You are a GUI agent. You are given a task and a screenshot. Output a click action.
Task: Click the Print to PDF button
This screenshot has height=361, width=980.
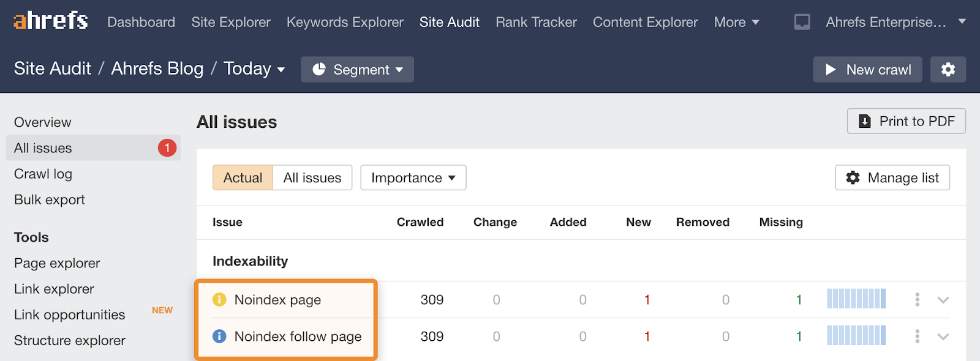tap(906, 121)
